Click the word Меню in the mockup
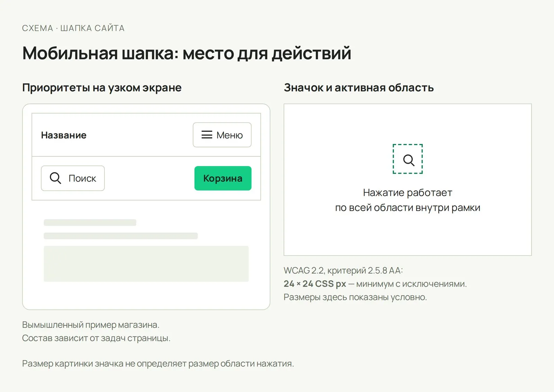The image size is (554, 392). pos(230,135)
